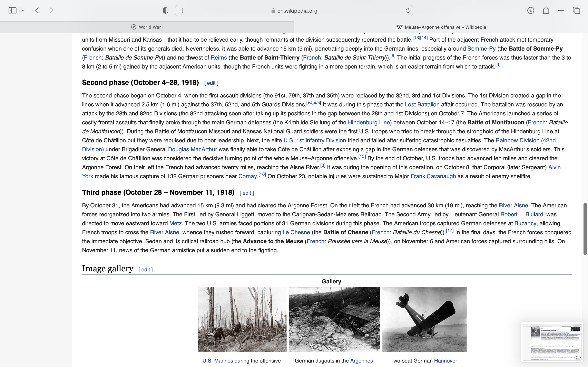Reload the Wikipedia page
The image size is (588, 367).
(408, 10)
